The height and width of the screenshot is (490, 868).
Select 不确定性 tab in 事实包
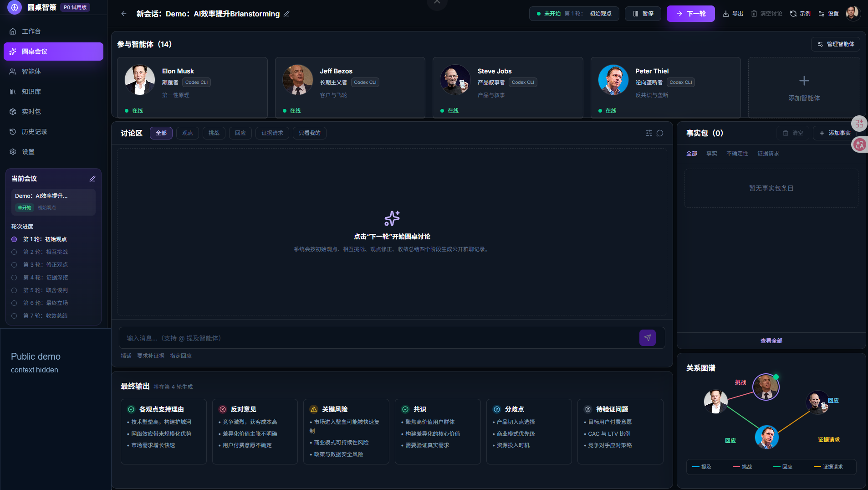[x=737, y=154]
